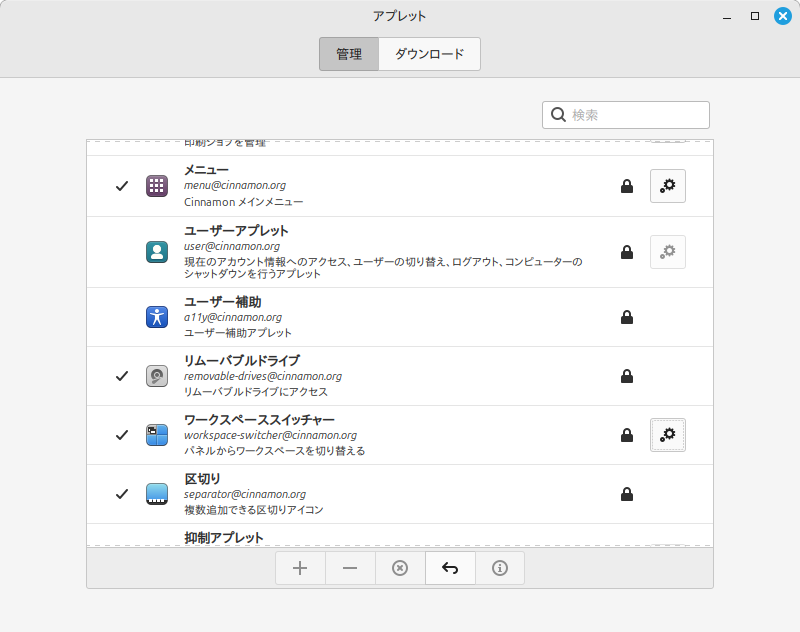Click '複数追加できる区切りアイコン' description
This screenshot has height=632, width=800.
tap(254, 510)
